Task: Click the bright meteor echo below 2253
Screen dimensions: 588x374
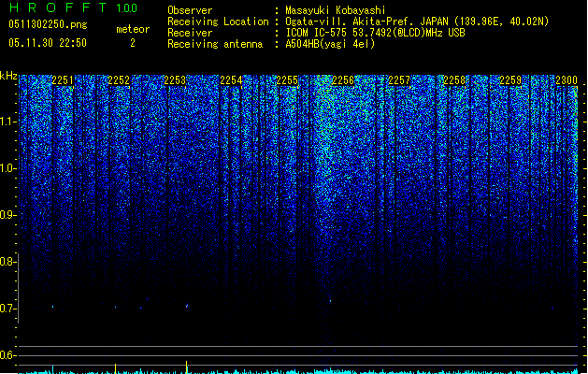Action: click(187, 306)
